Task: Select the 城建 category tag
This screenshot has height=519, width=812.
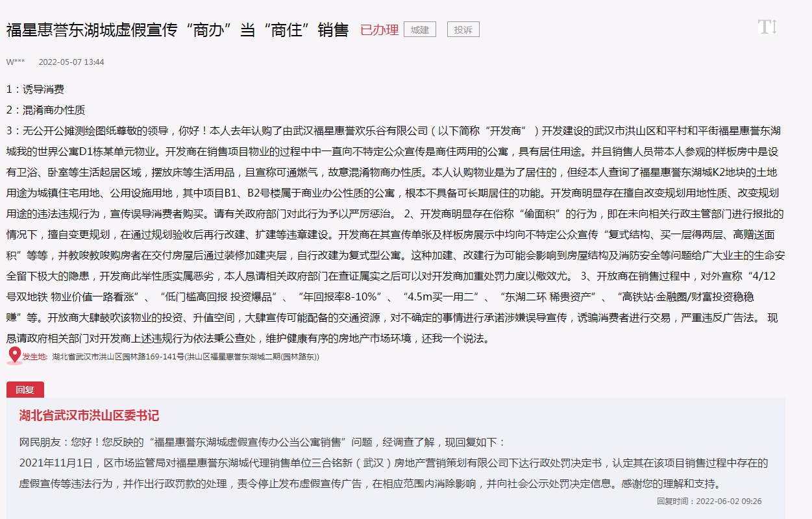Action: 419,30
